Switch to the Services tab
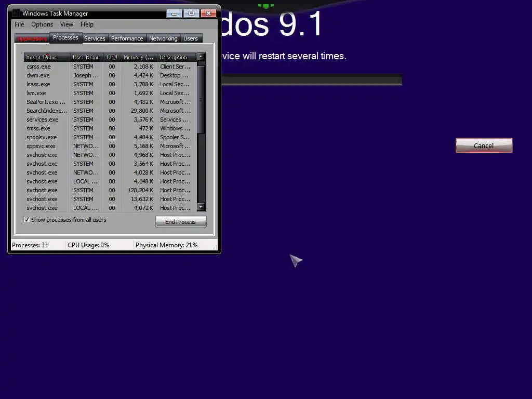Screen dimensions: 532x399 95,38
